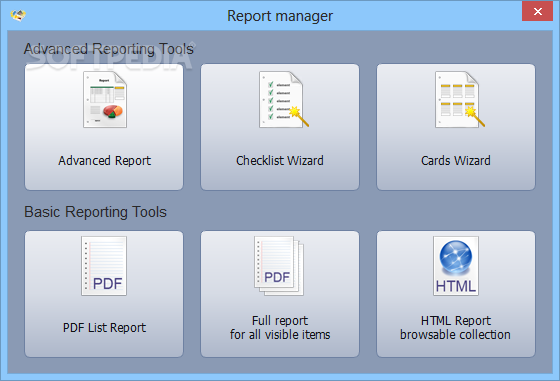The height and width of the screenshot is (381, 560).
Task: Build HTML Report browsable collection
Action: [x=456, y=294]
